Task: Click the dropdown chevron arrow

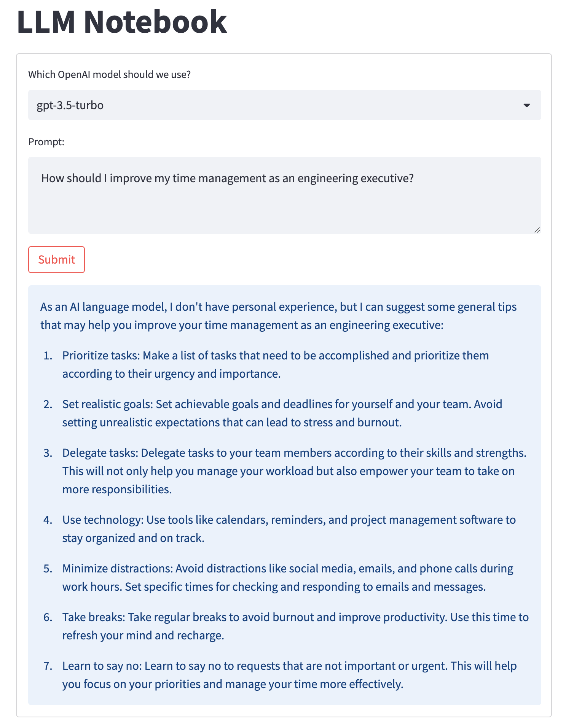Action: (526, 105)
